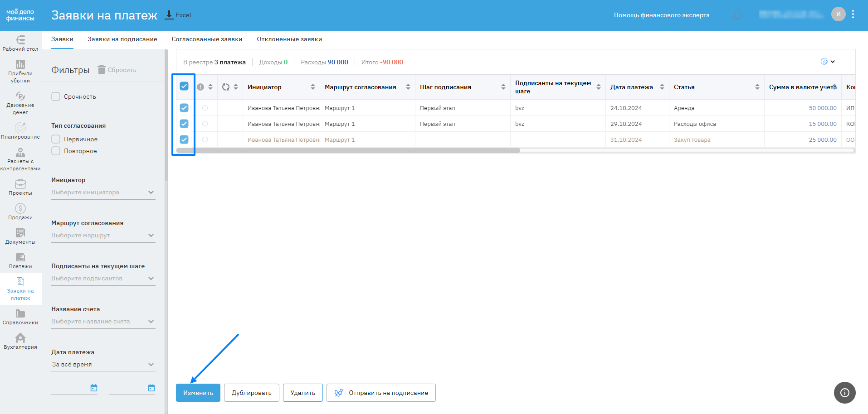Open the Выберите маршрут dropdown

[103, 236]
